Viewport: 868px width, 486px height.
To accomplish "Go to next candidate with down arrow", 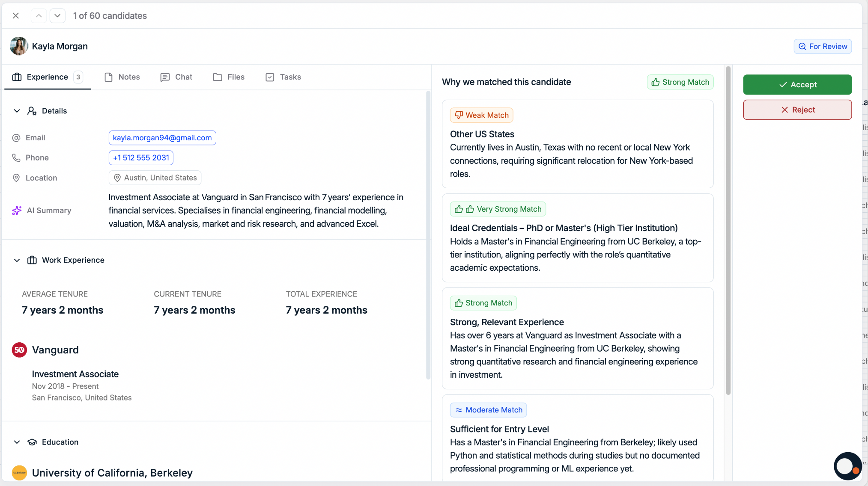I will [x=57, y=16].
